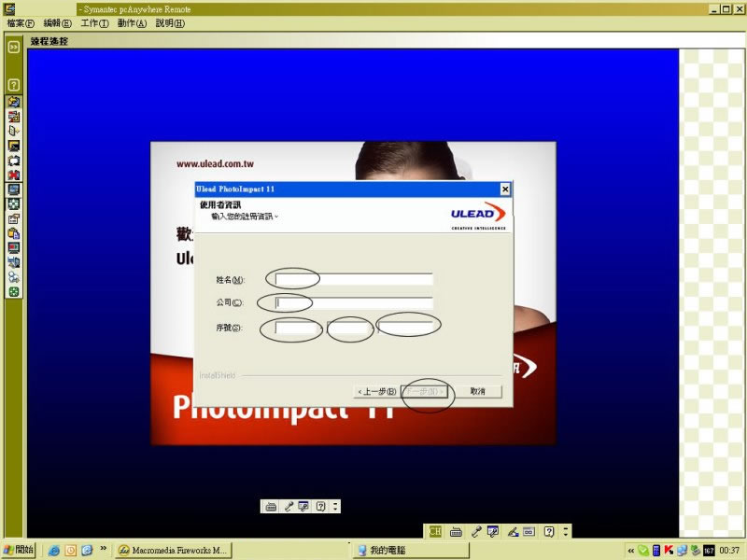Viewport: 747px width, 560px height.
Task: Click the bright green square icon ending the side toolbar
Action: coord(14,292)
